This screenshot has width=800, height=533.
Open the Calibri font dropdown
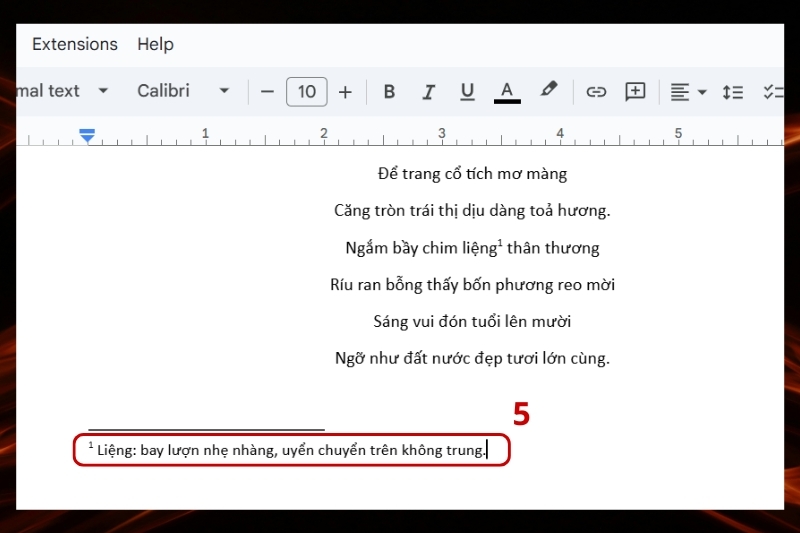[183, 91]
